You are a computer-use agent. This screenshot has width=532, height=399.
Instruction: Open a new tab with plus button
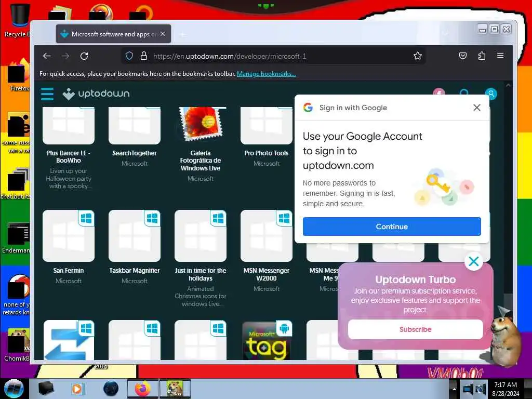[182, 34]
